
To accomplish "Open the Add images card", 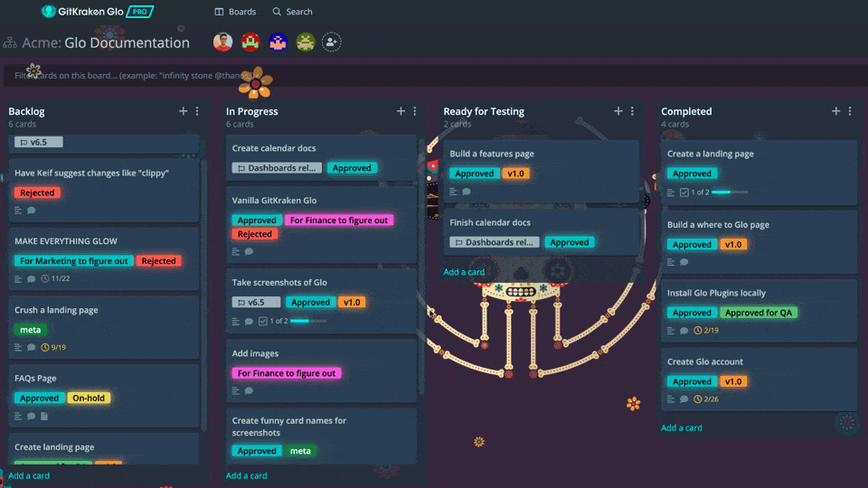I will [x=321, y=371].
